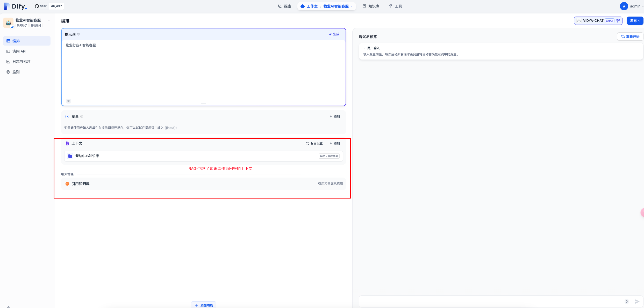Click the 生成 prompt generator button
This screenshot has width=644, height=308.
coord(334,34)
